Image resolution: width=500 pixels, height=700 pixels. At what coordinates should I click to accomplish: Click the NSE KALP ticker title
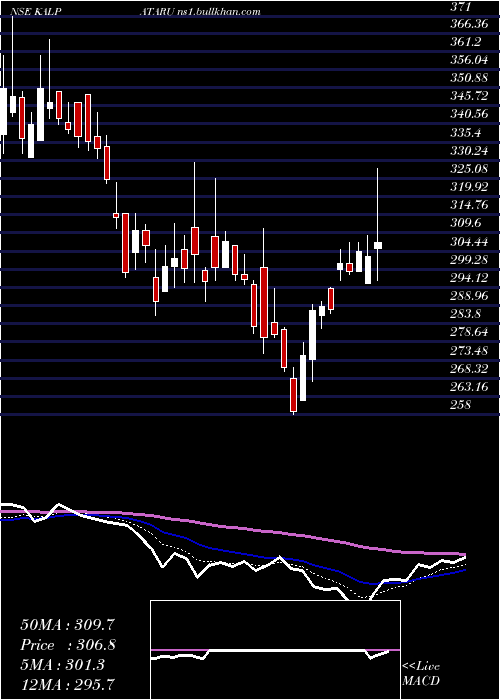(x=37, y=12)
